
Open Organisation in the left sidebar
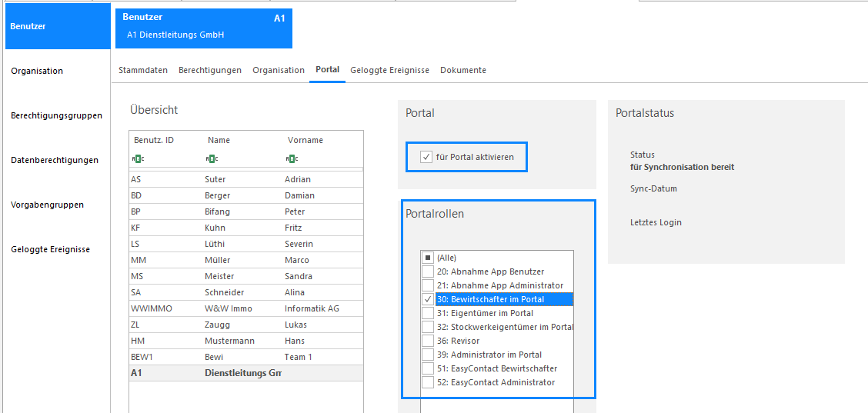37,71
